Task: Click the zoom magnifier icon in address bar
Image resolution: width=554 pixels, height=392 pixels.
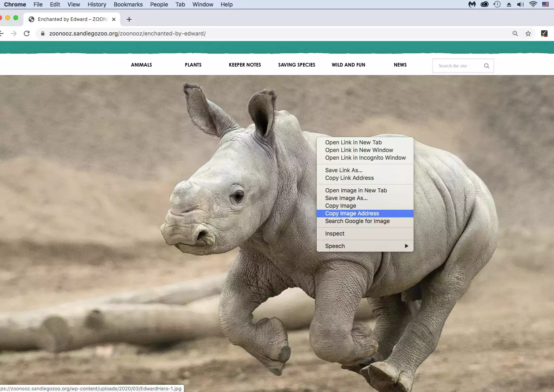Action: [515, 33]
